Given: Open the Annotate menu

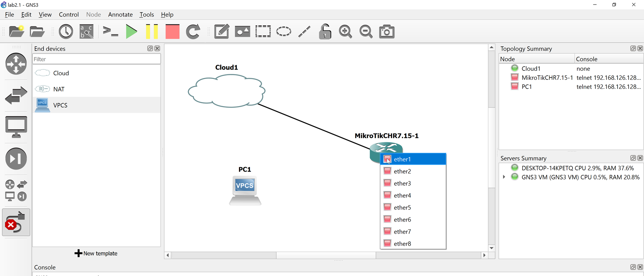Looking at the screenshot, I should click(120, 14).
